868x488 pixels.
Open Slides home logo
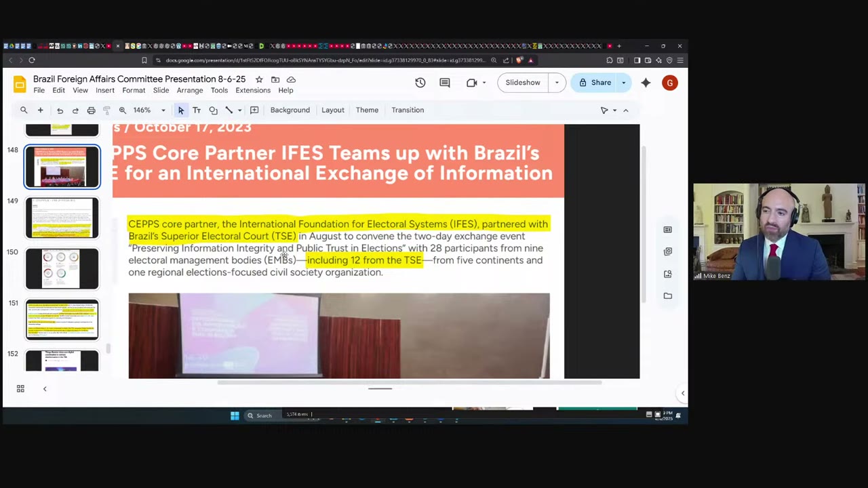(20, 83)
